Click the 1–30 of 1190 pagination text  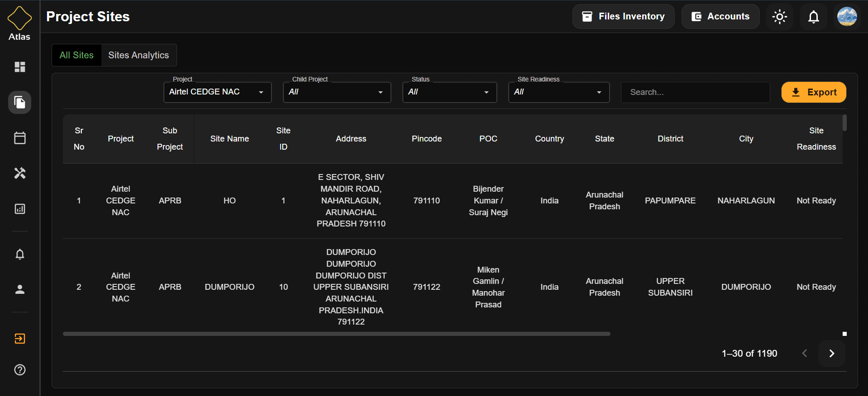[749, 354]
